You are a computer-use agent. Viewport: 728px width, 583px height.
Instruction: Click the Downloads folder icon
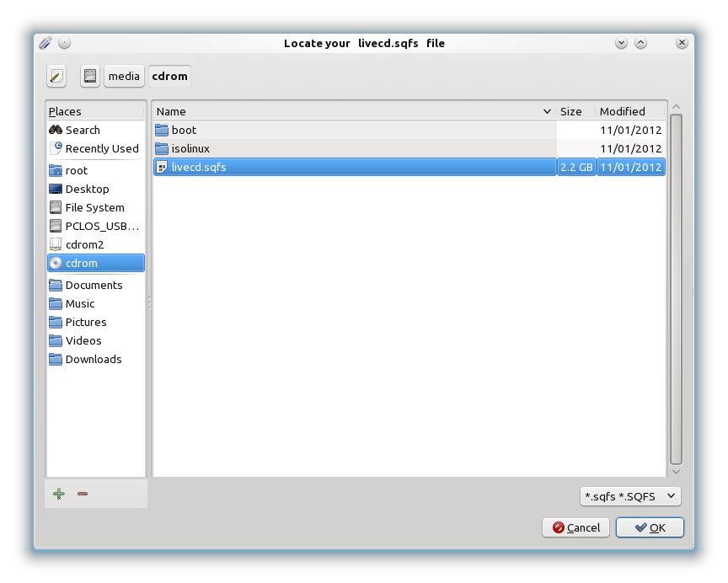click(x=56, y=359)
